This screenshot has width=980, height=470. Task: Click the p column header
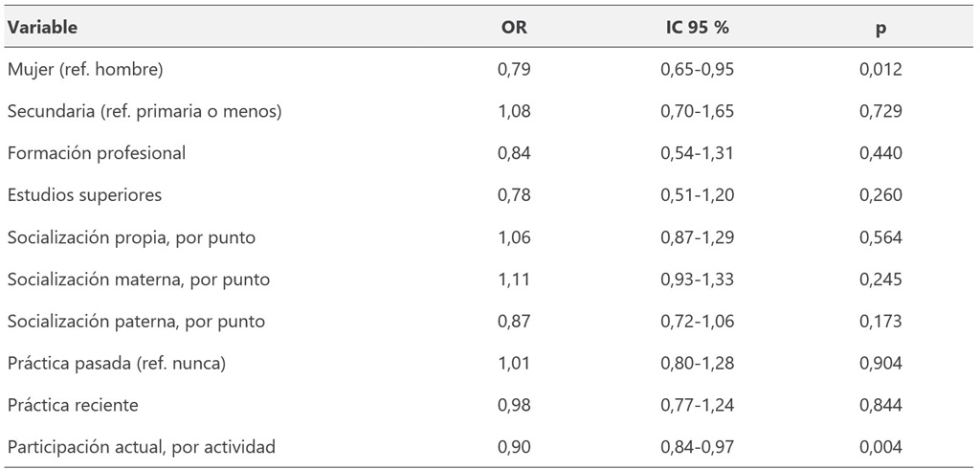[x=880, y=29]
